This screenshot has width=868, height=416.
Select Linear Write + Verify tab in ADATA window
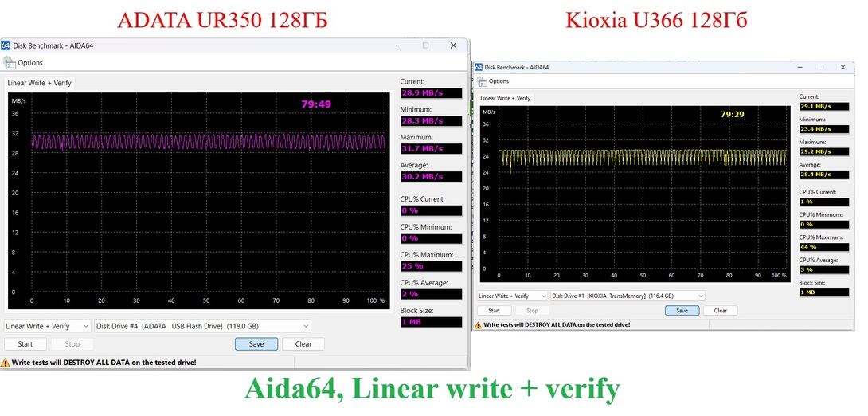39,83
